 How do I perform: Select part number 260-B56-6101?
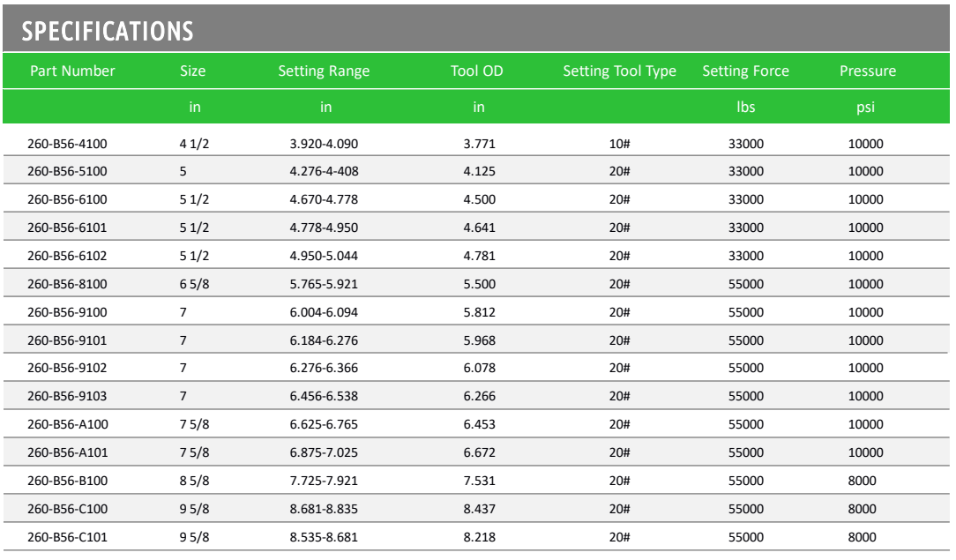tap(67, 228)
